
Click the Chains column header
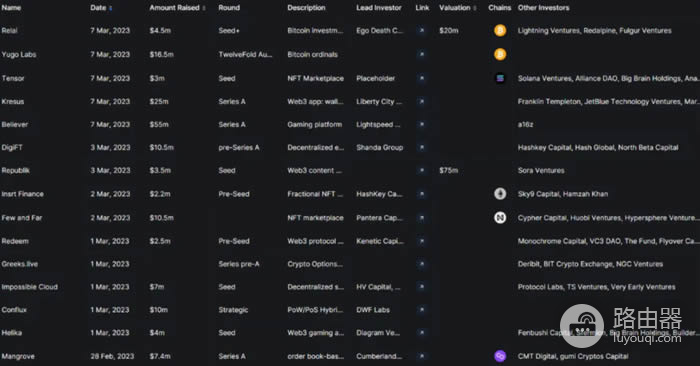[500, 8]
